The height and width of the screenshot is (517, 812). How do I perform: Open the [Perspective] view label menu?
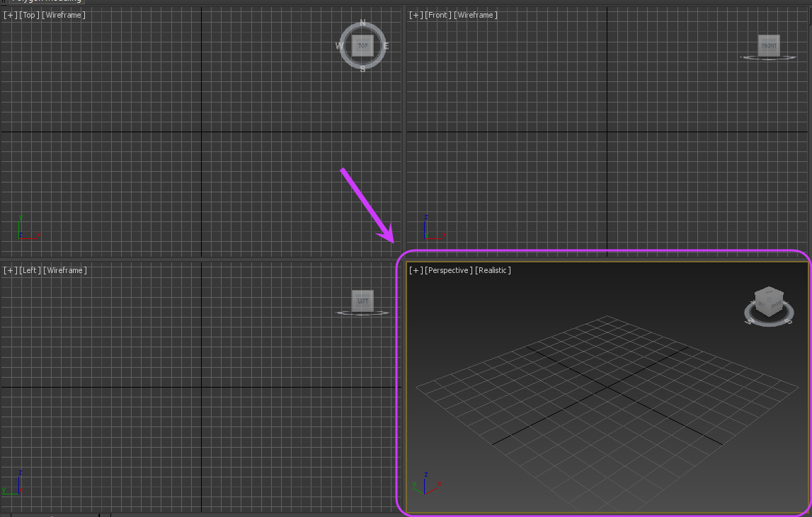(448, 270)
